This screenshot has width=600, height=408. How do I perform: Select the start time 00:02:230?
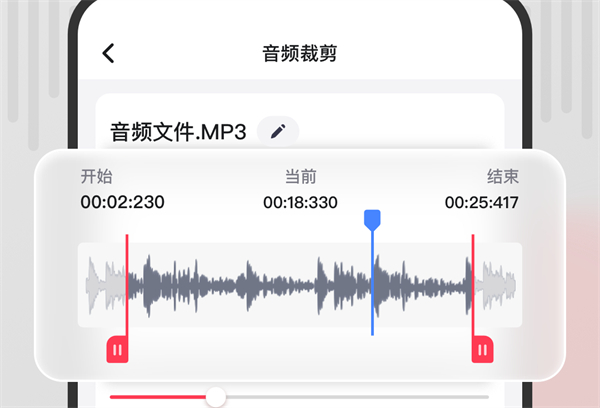[x=122, y=202]
